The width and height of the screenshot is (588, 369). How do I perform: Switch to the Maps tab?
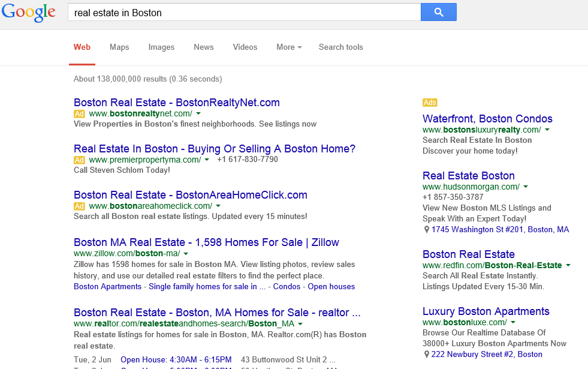(119, 47)
